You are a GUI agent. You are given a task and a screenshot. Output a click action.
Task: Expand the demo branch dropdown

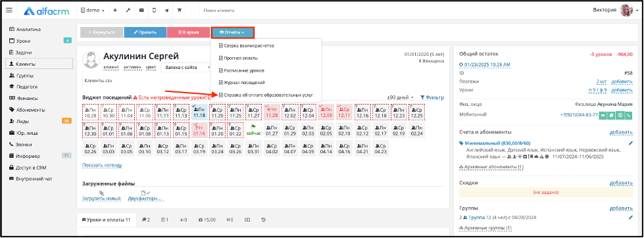pos(93,11)
